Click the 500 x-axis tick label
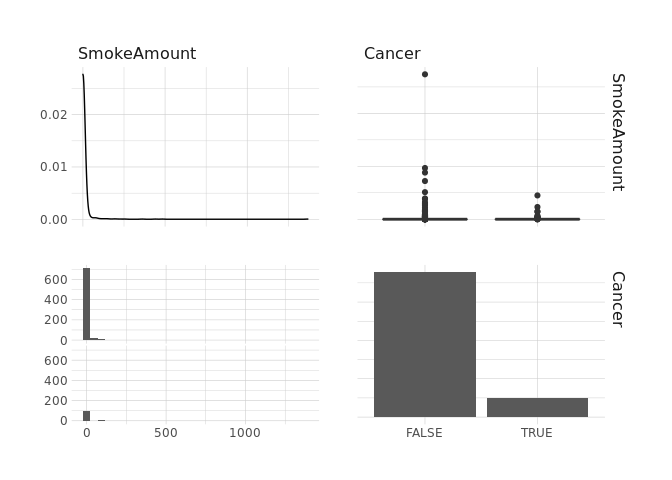The width and height of the screenshot is (672, 480). (x=166, y=433)
